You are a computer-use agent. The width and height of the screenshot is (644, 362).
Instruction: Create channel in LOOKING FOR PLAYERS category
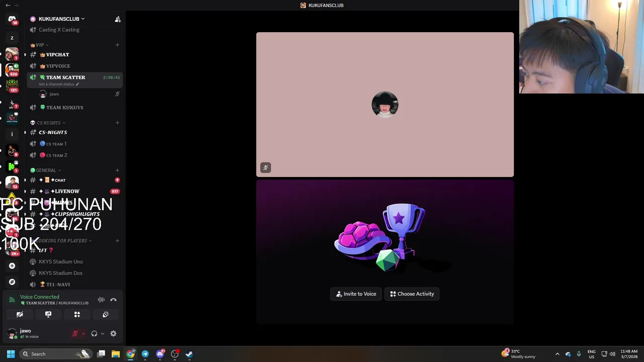tap(117, 240)
